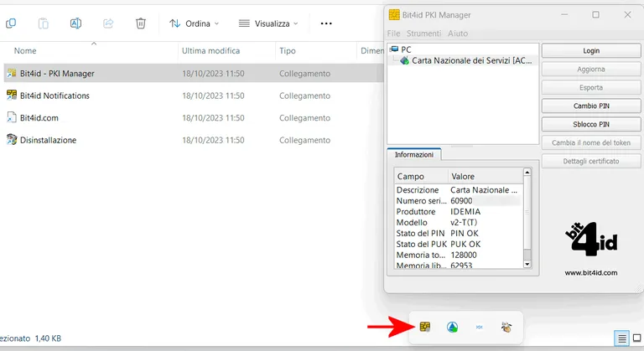Select the Disinstallazione shortcut icon
The width and height of the screenshot is (644, 351).
[x=12, y=140]
